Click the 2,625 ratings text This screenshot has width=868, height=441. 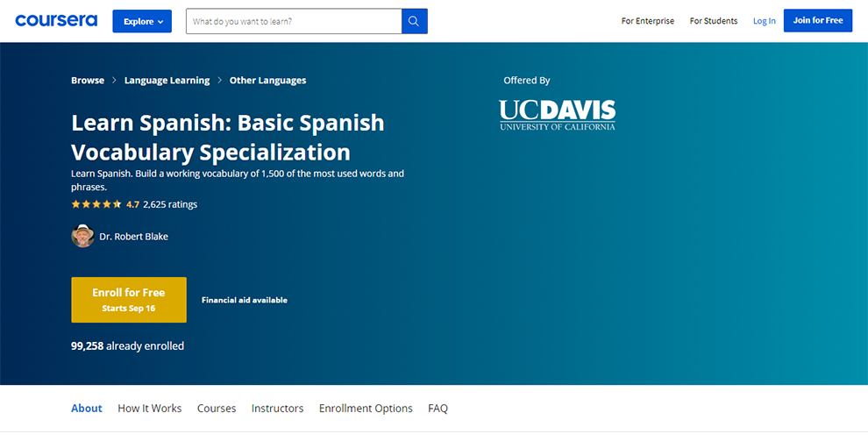[x=170, y=204]
